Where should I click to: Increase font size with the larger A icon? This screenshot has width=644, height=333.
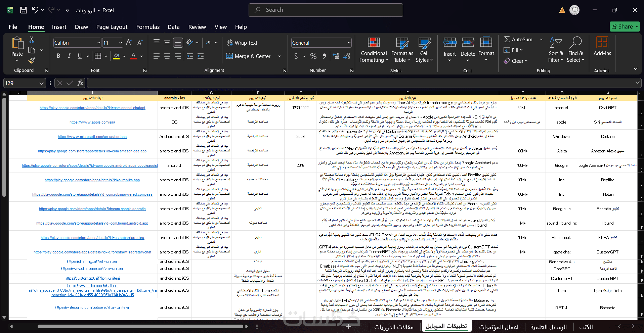pos(129,43)
